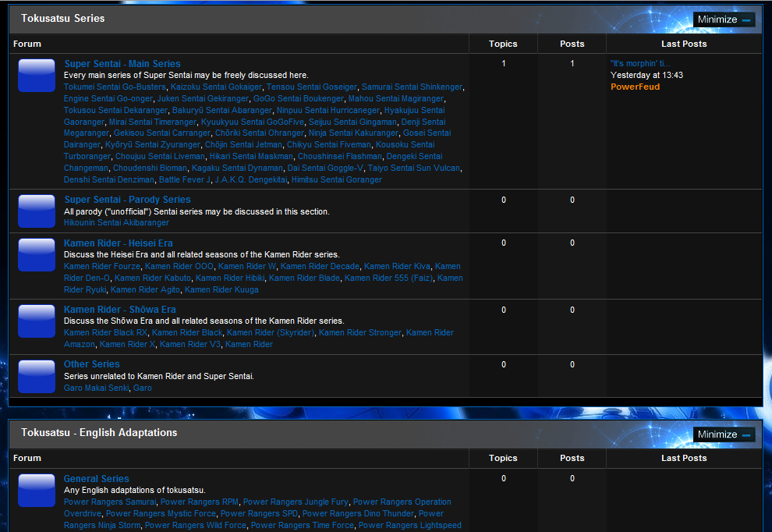Open Chōjin Sentai Jetman subforum
This screenshot has height=532, width=772.
[244, 145]
